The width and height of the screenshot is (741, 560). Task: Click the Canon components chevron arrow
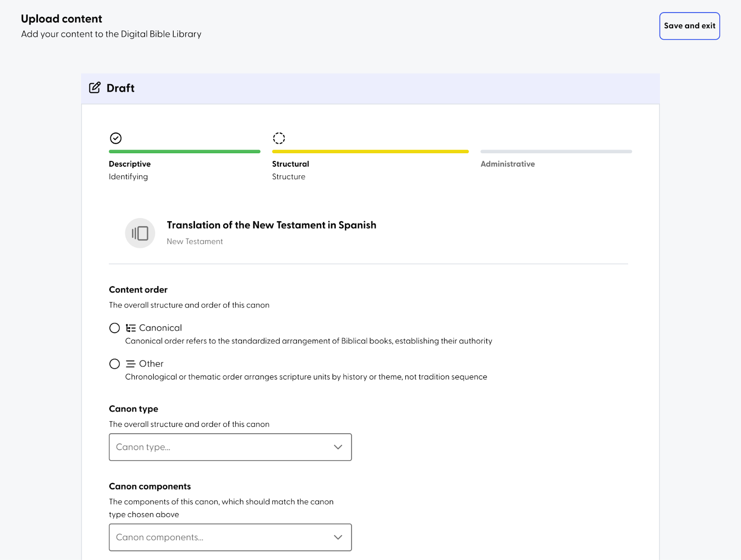point(338,537)
